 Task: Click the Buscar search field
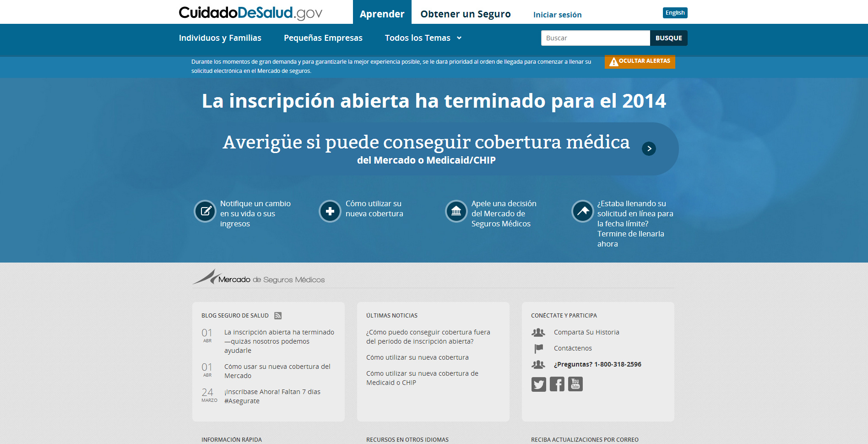(x=595, y=38)
